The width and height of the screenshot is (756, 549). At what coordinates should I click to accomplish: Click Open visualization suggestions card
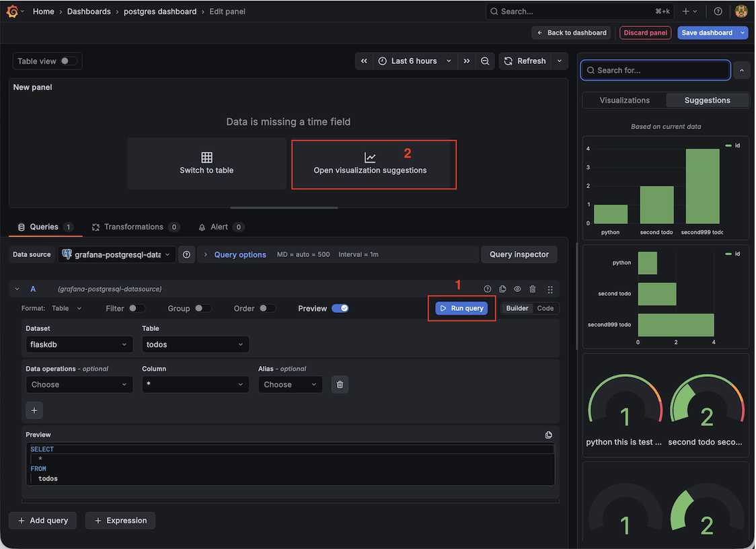(371, 163)
